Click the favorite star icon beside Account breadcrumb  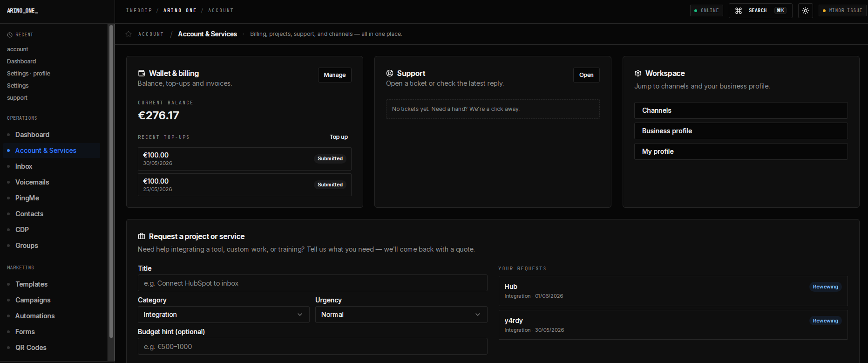point(129,34)
